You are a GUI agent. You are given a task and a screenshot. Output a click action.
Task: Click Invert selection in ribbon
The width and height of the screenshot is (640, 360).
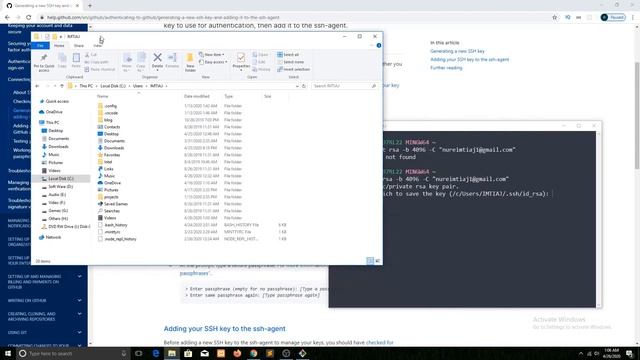(x=293, y=69)
